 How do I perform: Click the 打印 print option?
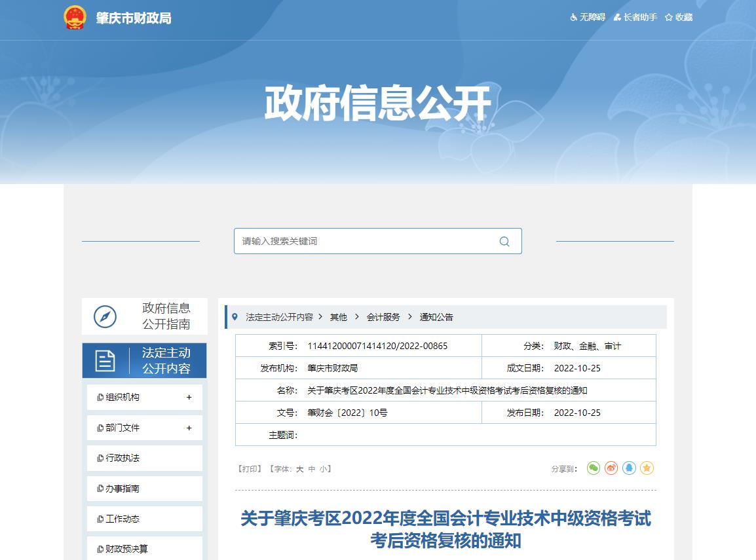250,468
